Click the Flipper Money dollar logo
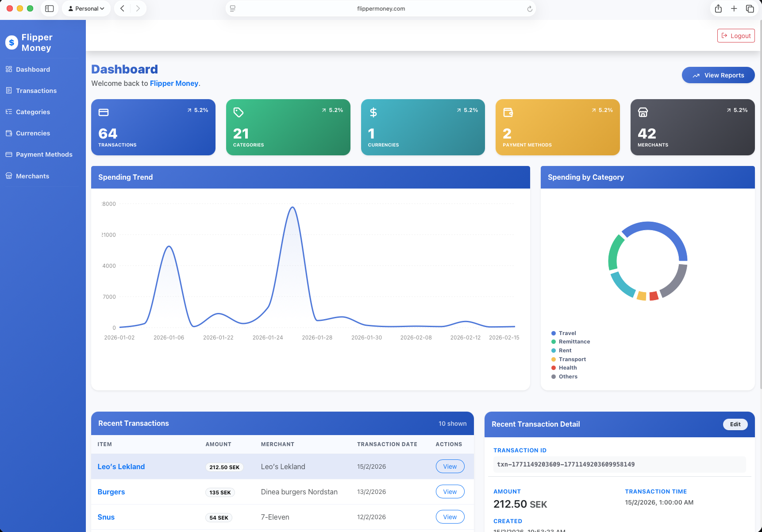The width and height of the screenshot is (762, 532). point(11,42)
